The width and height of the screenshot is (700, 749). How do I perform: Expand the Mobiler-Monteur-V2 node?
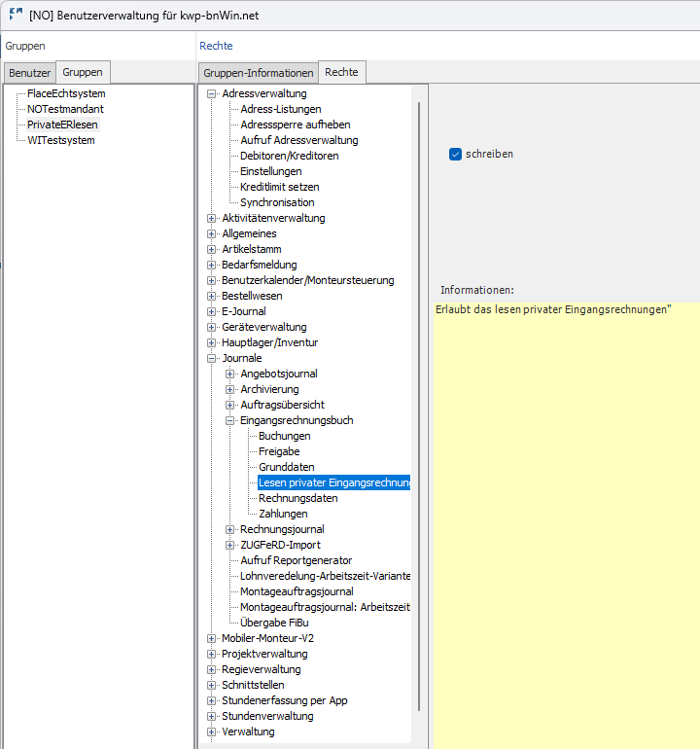(211, 639)
